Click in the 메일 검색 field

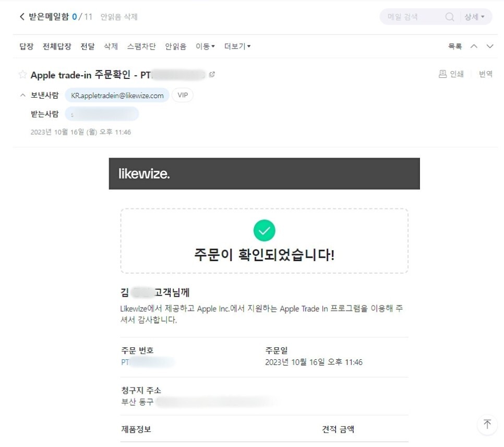[413, 17]
